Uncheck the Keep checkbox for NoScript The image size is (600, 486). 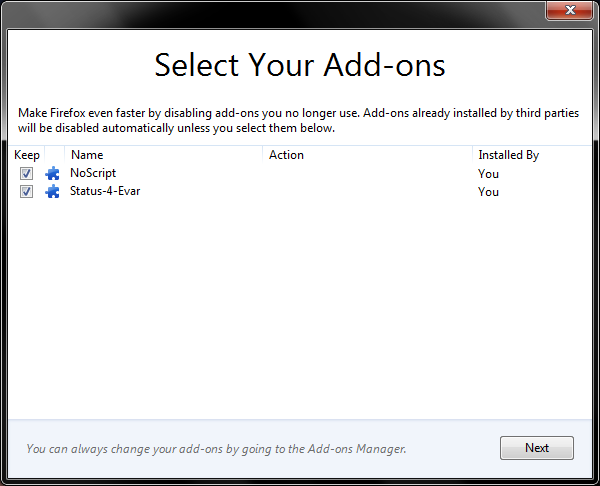(x=26, y=173)
